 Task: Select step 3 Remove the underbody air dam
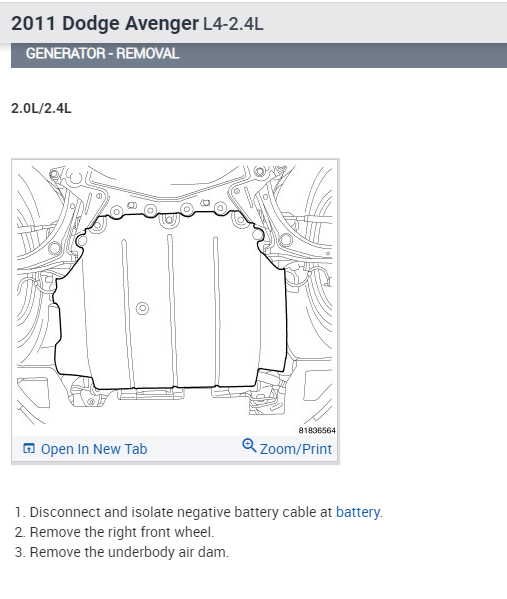click(x=129, y=552)
